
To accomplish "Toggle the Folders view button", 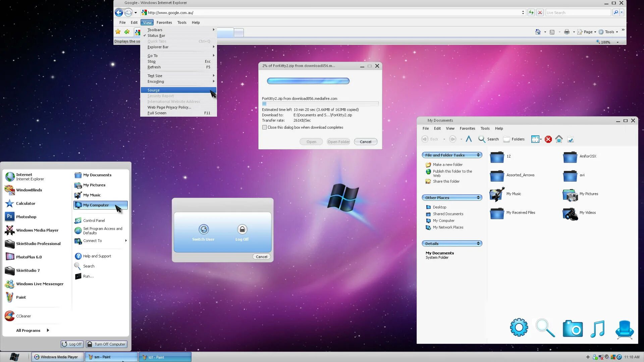I will [514, 139].
